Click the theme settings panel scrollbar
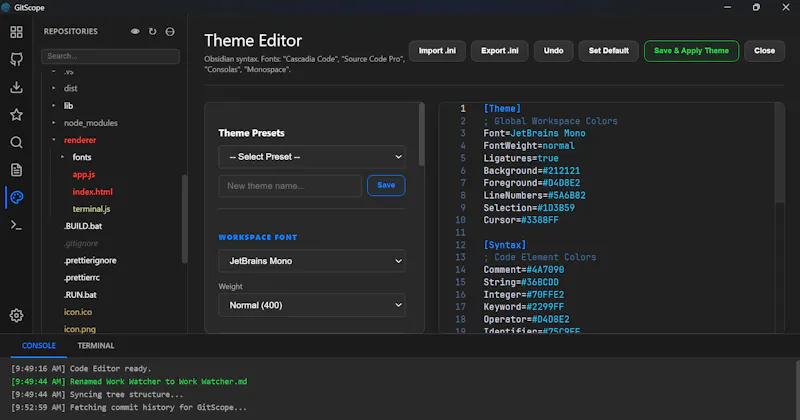Viewport: 800px width, 420px height. (x=421, y=135)
